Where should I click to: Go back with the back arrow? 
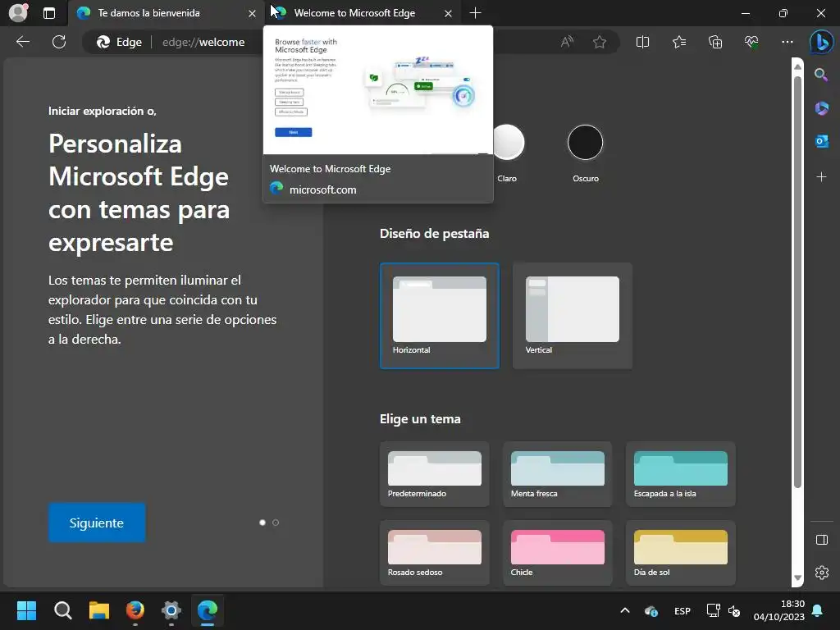(23, 42)
